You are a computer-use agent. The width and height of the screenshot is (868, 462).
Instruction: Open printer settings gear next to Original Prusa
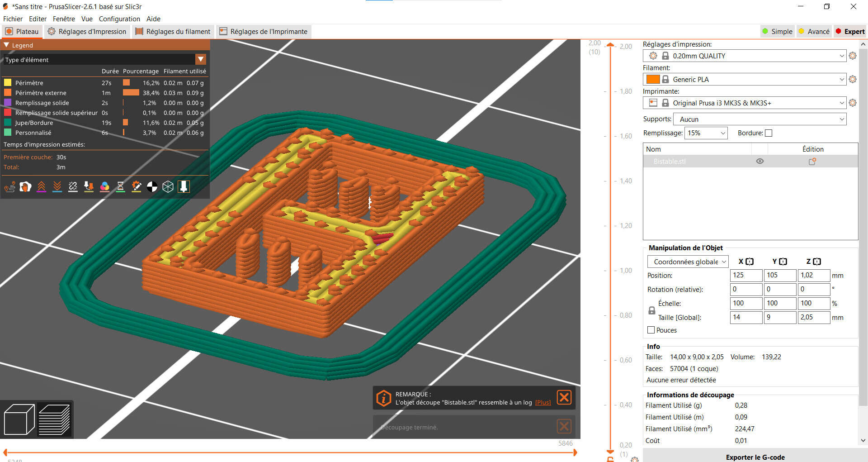[853, 103]
